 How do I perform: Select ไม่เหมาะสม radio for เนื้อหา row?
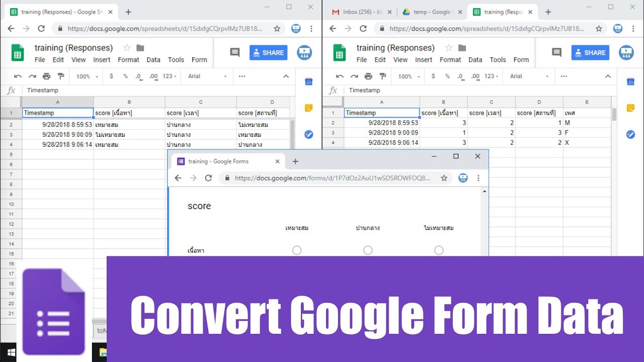click(439, 250)
